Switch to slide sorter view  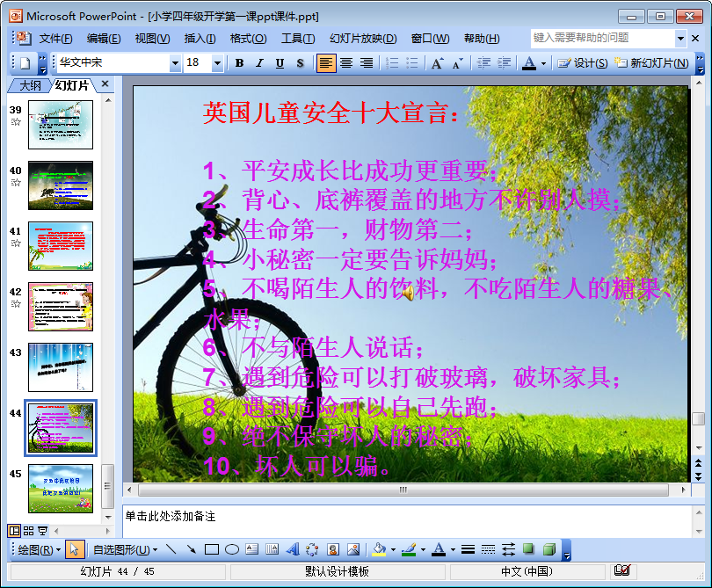point(29,531)
